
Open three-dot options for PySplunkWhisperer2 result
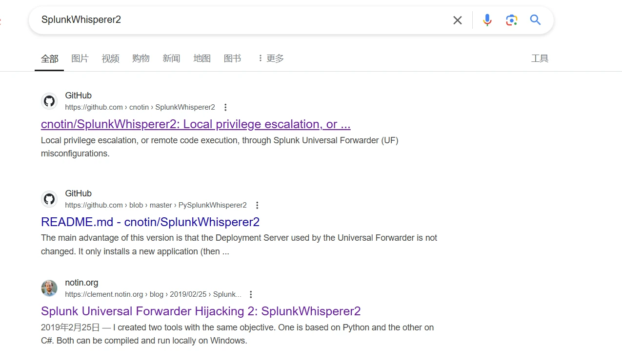pos(257,205)
